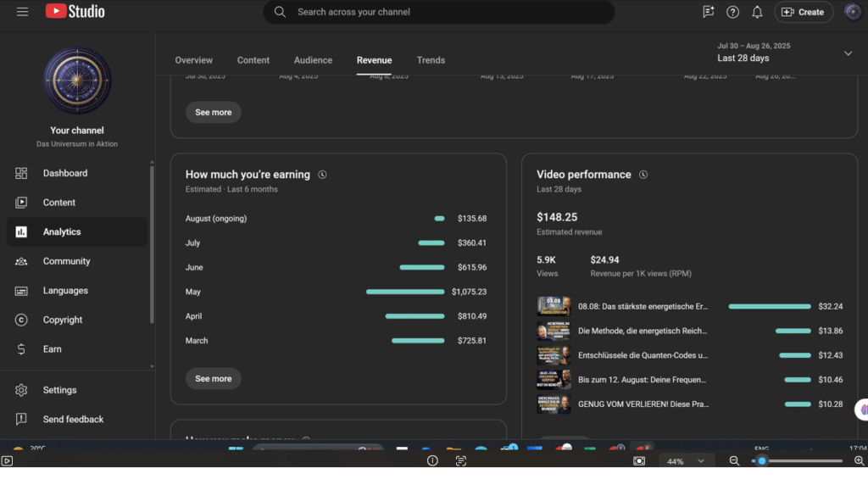
Task: Open the Help question mark icon
Action: tap(732, 12)
